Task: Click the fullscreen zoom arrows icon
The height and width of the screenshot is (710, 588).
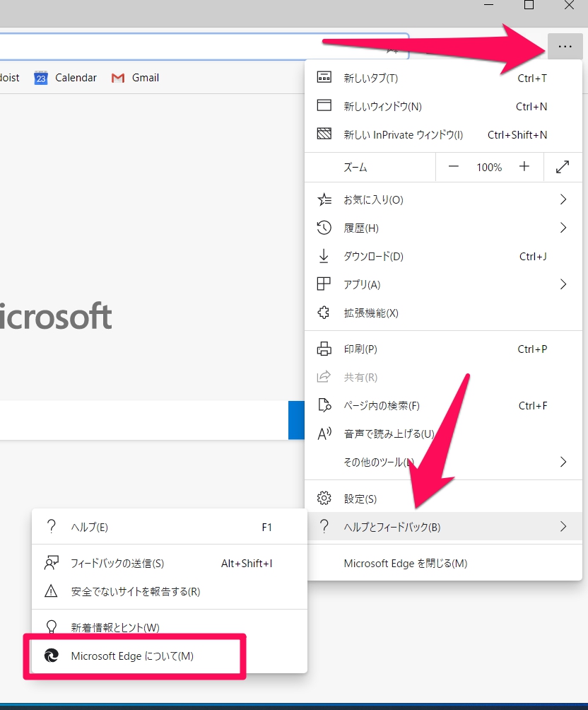Action: pyautogui.click(x=563, y=168)
